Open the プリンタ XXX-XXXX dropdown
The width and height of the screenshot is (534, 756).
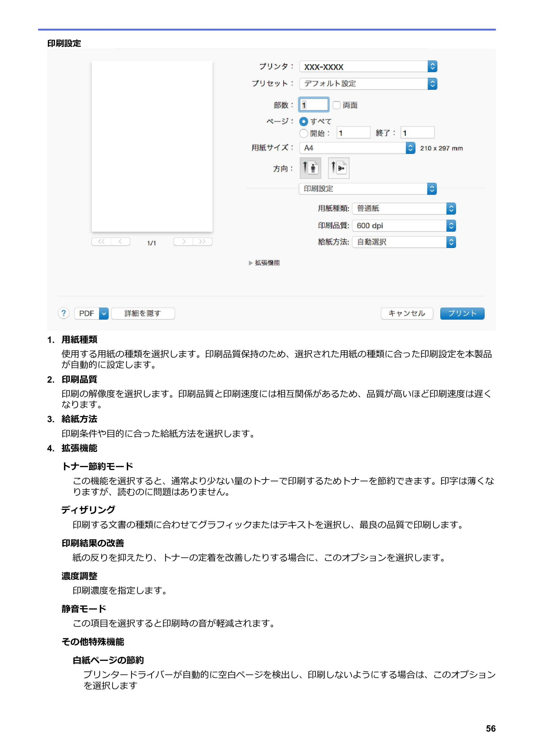click(368, 67)
